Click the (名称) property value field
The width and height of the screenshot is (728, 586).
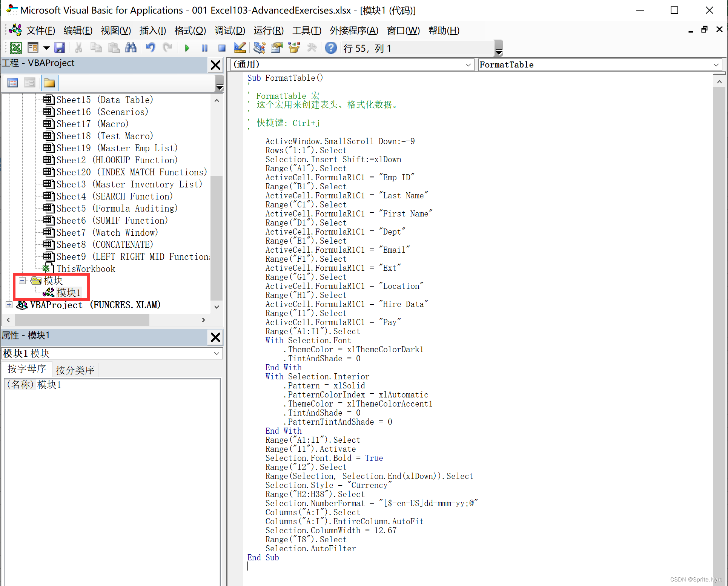(x=128, y=385)
